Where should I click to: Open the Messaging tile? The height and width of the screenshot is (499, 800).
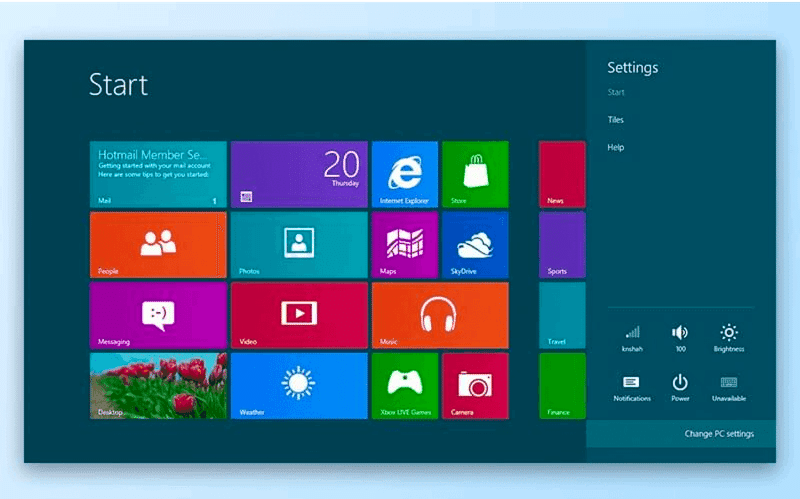click(158, 315)
